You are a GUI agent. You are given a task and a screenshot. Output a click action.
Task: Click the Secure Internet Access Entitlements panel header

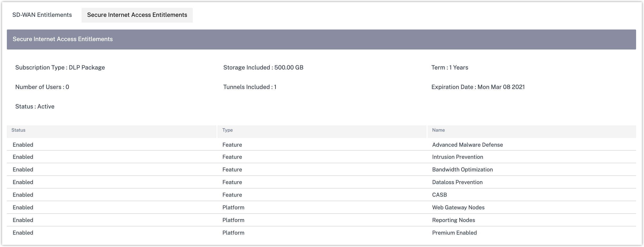click(x=321, y=39)
